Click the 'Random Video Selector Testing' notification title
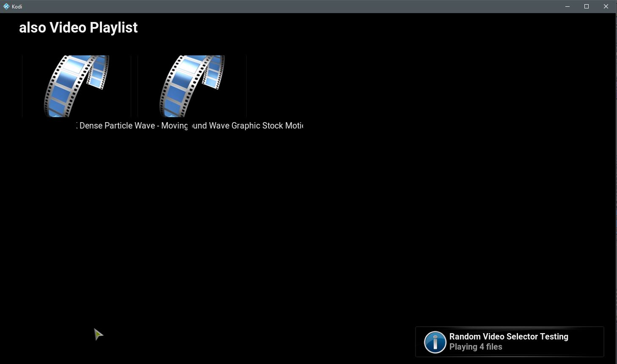This screenshot has height=364, width=617. coord(509,337)
